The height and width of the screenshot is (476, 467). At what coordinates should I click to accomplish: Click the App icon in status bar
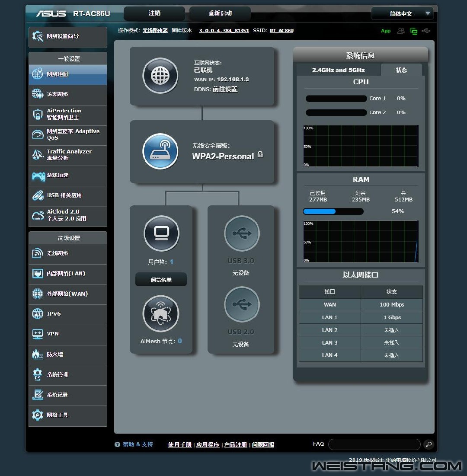tap(385, 31)
